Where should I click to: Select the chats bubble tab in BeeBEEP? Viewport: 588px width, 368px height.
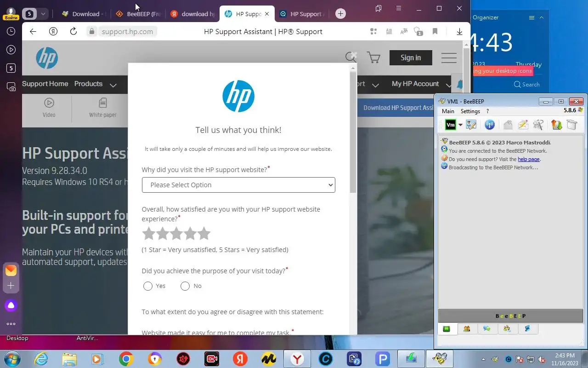pyautogui.click(x=487, y=329)
